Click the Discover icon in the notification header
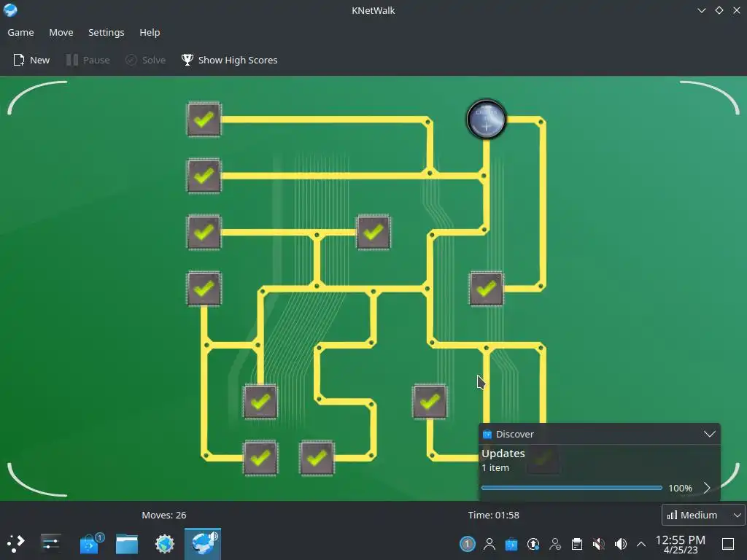 point(487,434)
